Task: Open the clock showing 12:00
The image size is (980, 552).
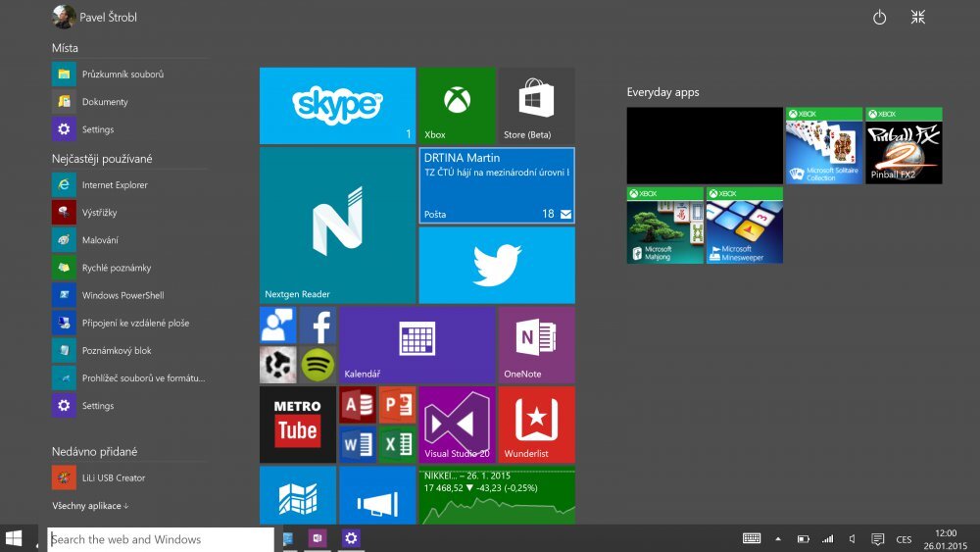Action: point(945,539)
